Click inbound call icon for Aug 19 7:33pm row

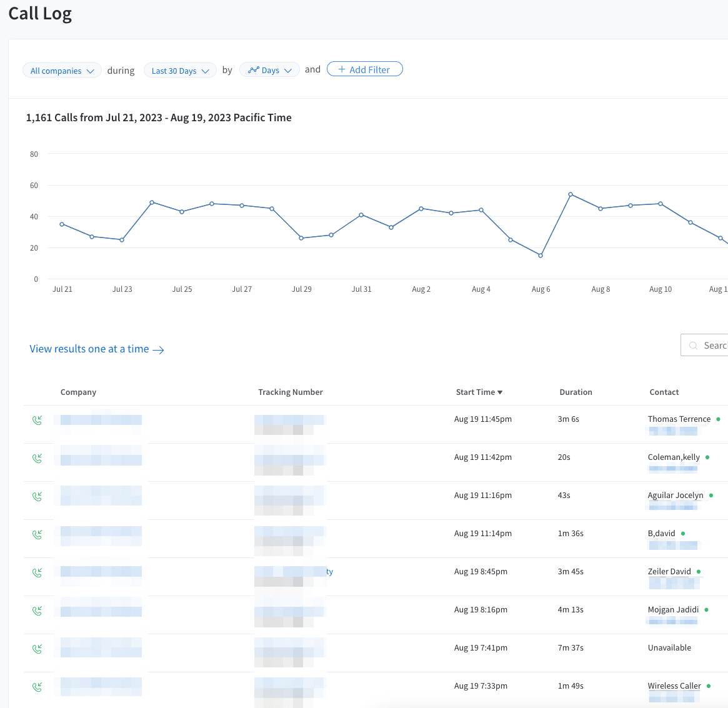37,687
